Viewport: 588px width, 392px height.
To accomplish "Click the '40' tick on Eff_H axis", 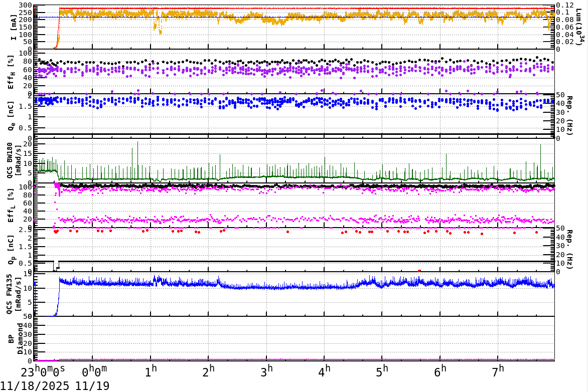I will coord(28,78).
